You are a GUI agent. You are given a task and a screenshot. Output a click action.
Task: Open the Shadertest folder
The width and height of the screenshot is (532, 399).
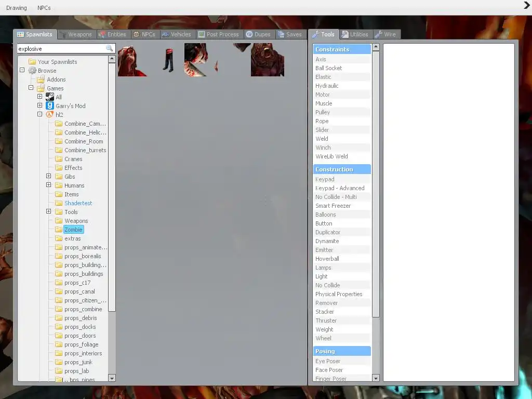coord(78,203)
